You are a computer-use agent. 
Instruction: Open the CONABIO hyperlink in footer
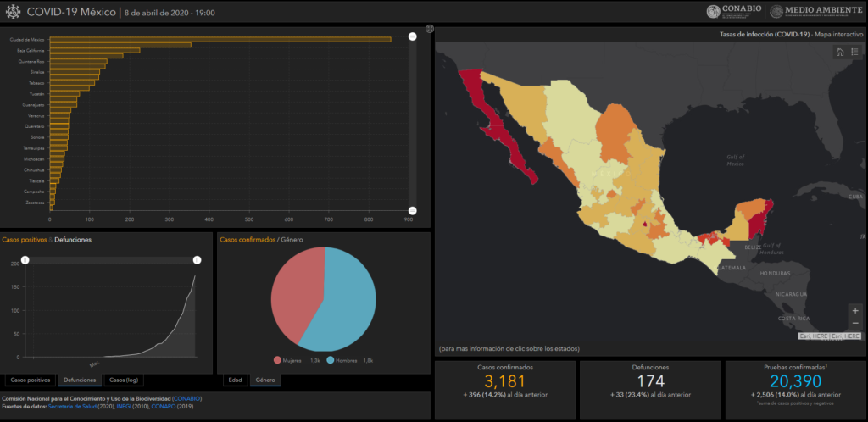coord(186,397)
